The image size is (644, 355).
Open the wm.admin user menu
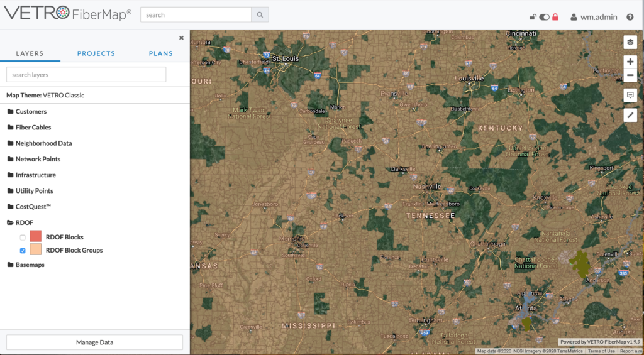click(594, 17)
